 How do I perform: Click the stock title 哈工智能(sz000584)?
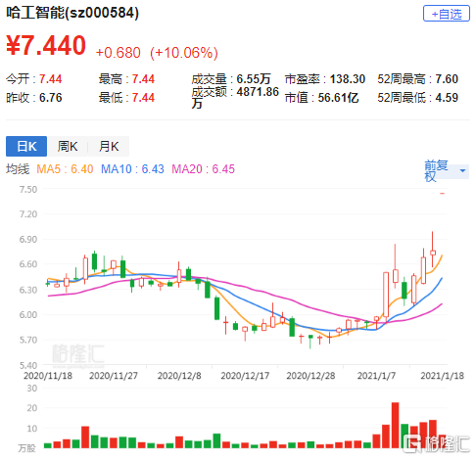(x=72, y=13)
